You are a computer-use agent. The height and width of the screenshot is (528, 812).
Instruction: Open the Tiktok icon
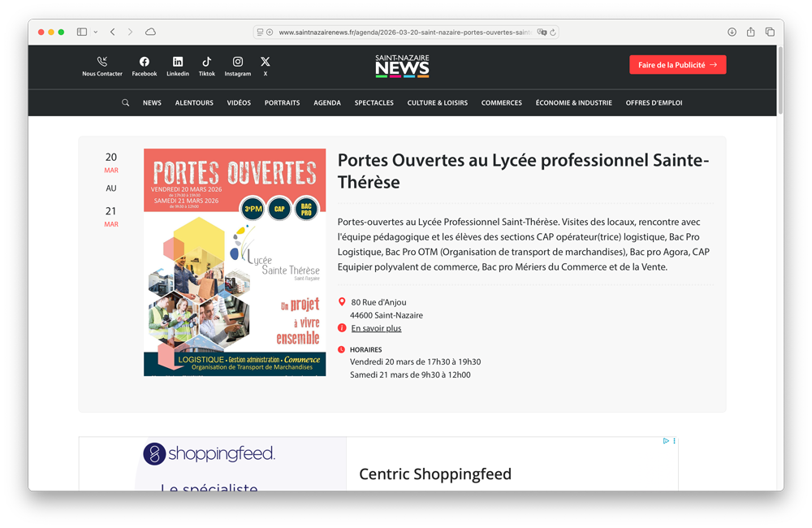(x=206, y=62)
